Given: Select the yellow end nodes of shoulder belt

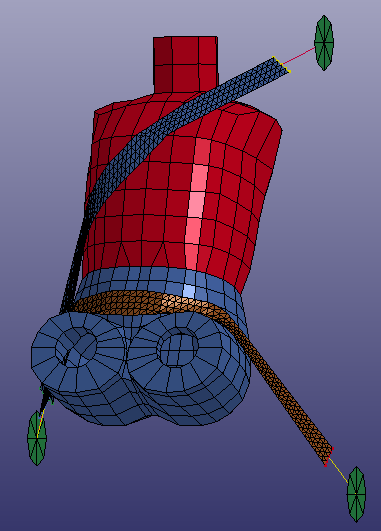Looking at the screenshot, I should tap(282, 64).
